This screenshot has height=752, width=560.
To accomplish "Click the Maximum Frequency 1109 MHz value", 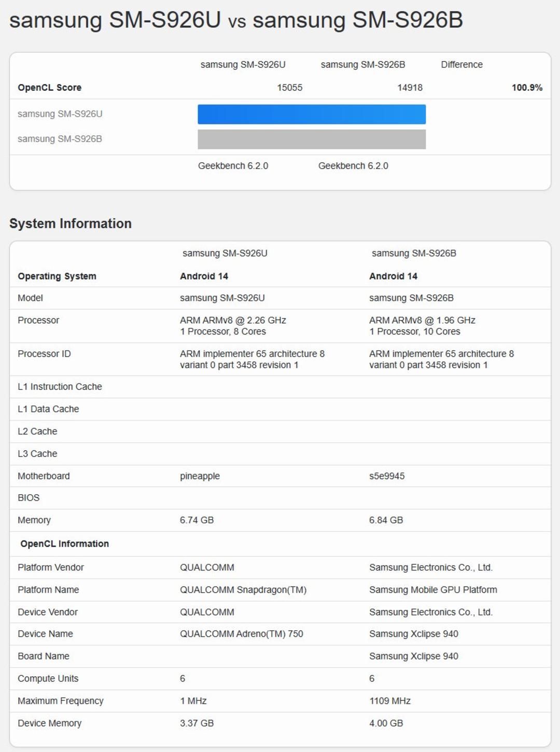I will click(x=389, y=701).
